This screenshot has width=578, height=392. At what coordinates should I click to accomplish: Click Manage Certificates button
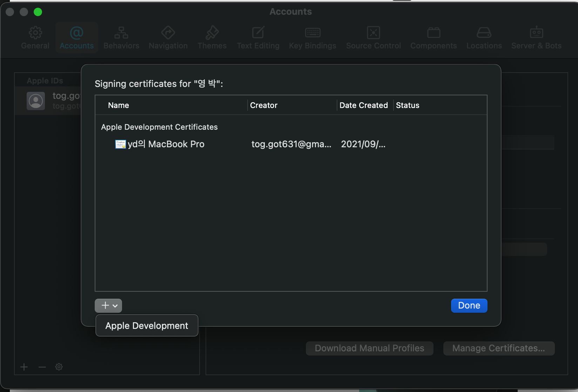pyautogui.click(x=499, y=348)
